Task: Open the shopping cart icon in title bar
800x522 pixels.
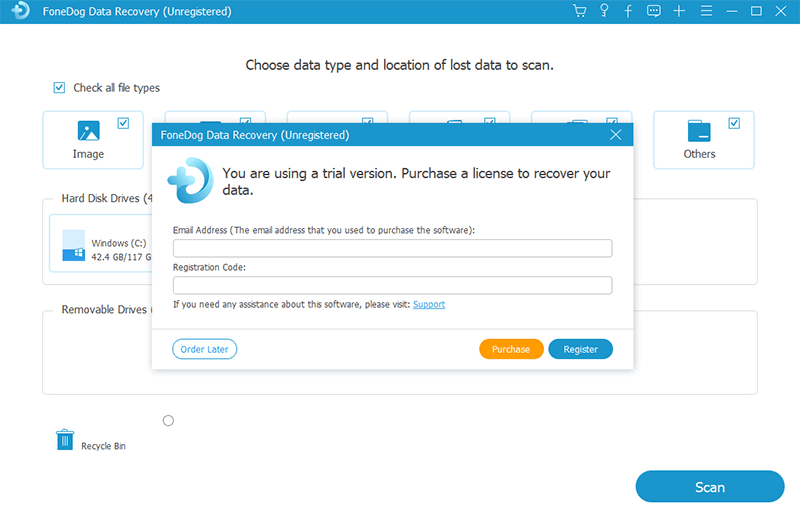Action: point(580,11)
